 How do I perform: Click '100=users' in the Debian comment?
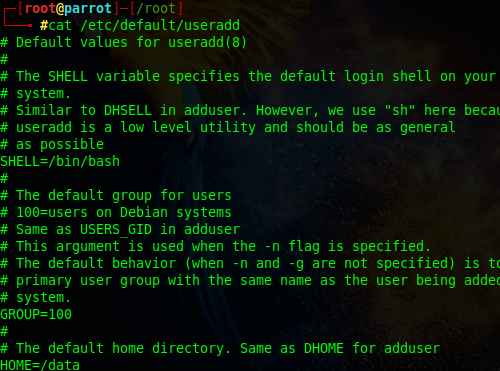tap(52, 213)
